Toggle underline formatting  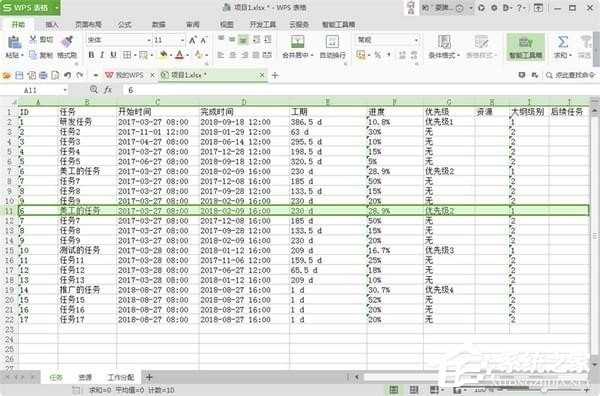113,55
